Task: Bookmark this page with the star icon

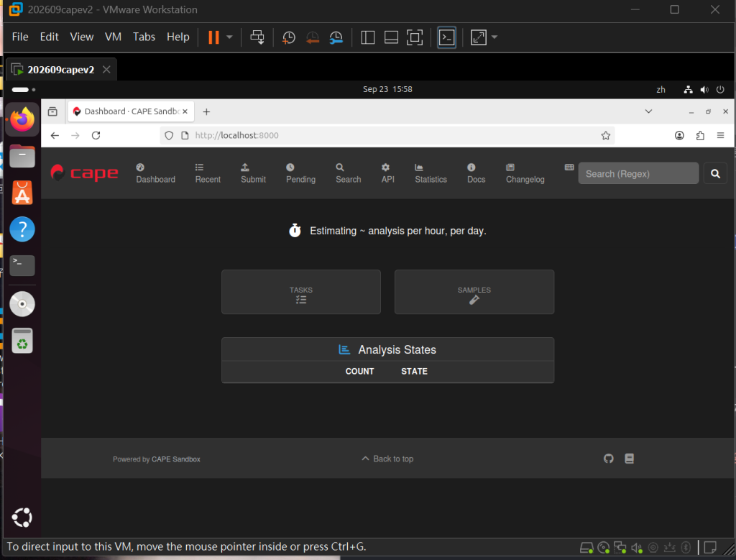Action: tap(605, 135)
